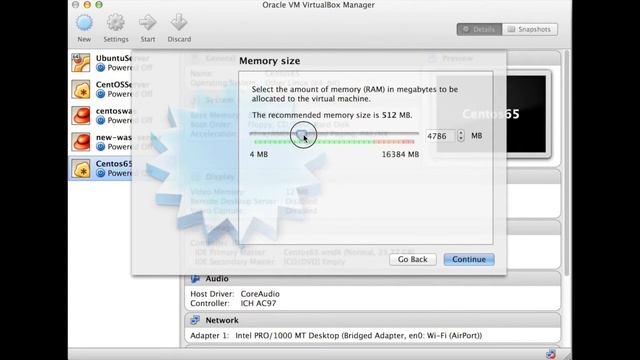Select the centoswas VM icon
The width and height of the screenshot is (640, 360).
point(81,116)
